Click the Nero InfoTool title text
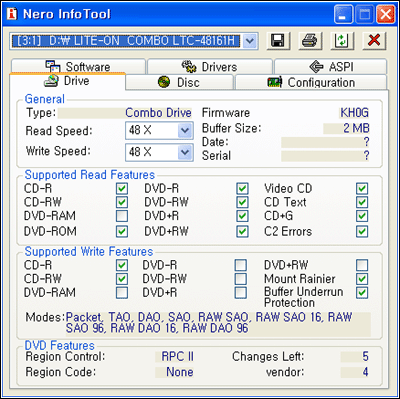The height and width of the screenshot is (399, 400). tap(67, 14)
